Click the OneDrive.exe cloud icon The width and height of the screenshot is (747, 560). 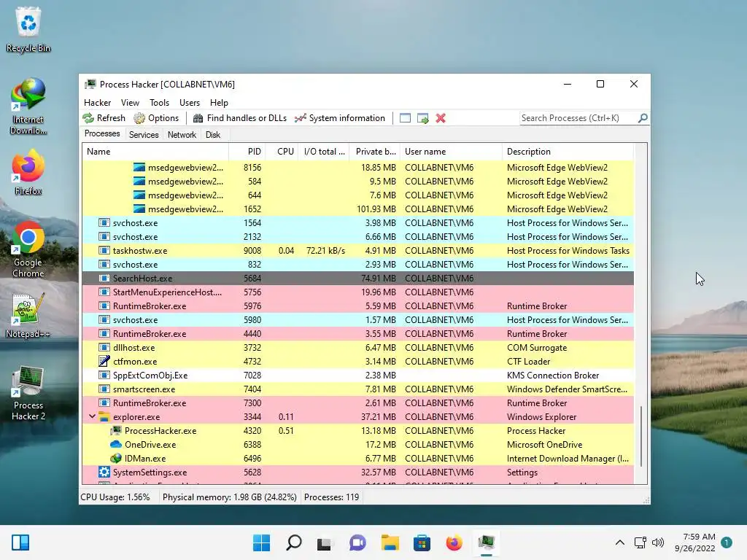(116, 444)
